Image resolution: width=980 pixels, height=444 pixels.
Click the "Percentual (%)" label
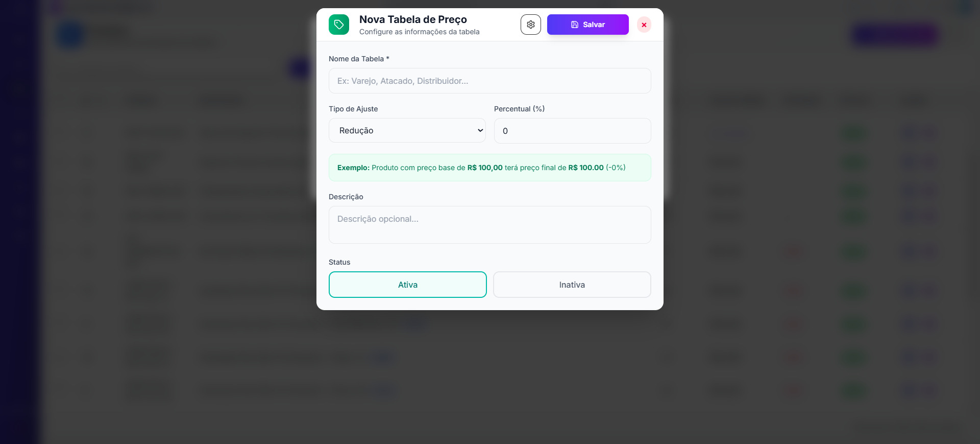tap(519, 109)
